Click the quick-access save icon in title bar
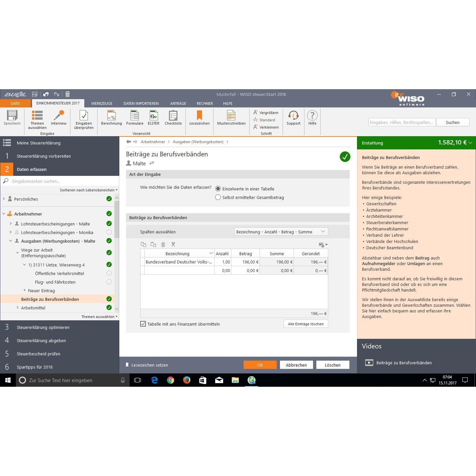This screenshot has height=476, width=476. pos(35,94)
